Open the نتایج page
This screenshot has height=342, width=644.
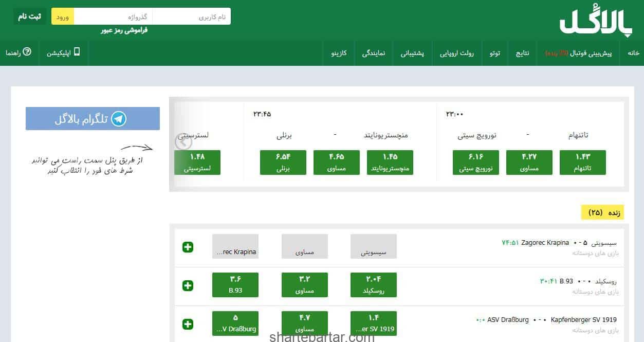pos(522,52)
